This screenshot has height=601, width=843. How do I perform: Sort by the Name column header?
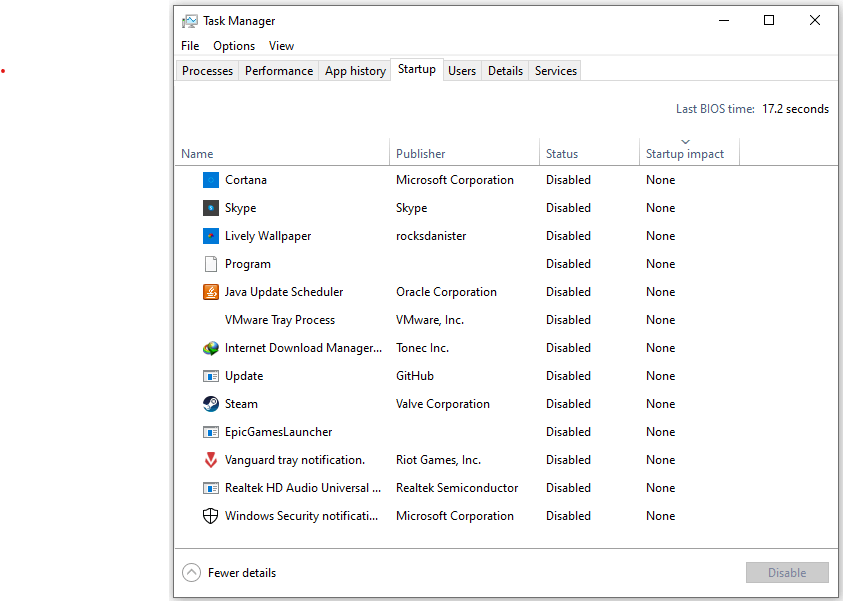click(x=282, y=154)
